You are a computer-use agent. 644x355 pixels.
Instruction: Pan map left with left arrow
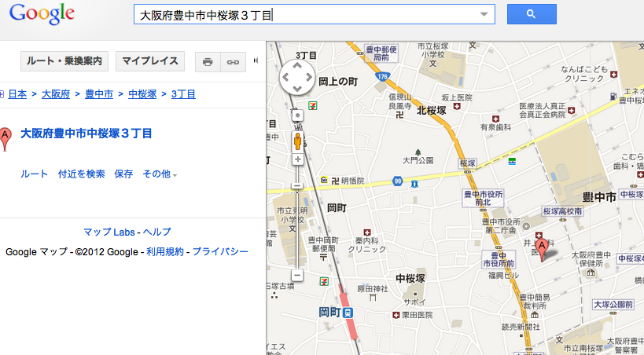(x=286, y=77)
